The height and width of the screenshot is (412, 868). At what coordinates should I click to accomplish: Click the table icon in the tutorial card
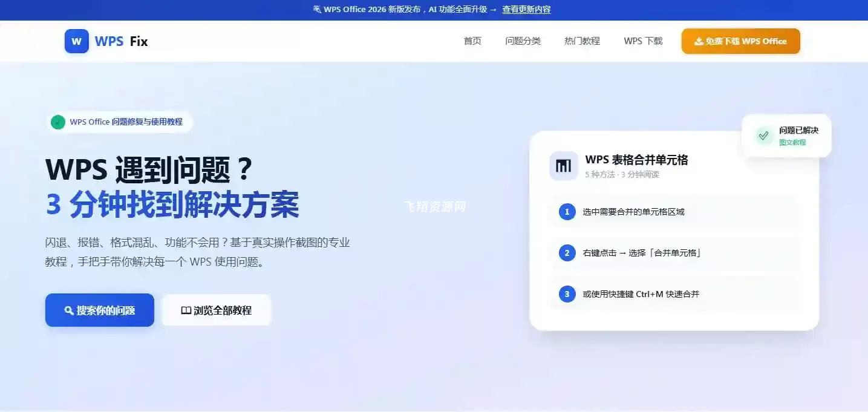click(563, 166)
